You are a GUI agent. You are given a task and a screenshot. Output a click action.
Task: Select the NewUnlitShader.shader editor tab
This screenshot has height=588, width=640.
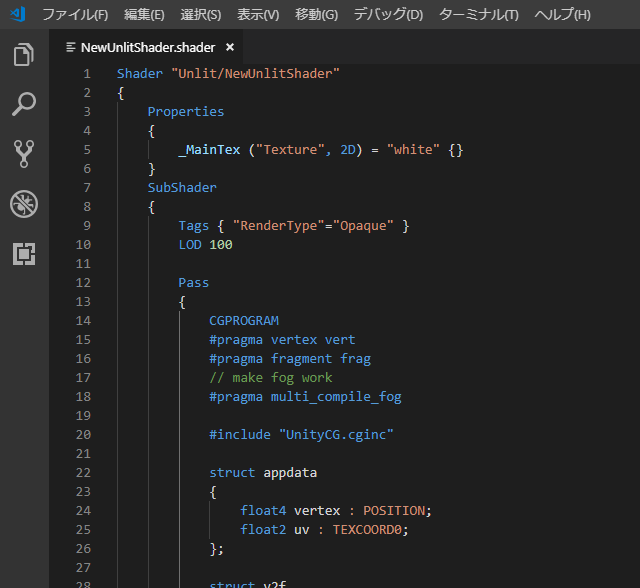click(x=147, y=47)
